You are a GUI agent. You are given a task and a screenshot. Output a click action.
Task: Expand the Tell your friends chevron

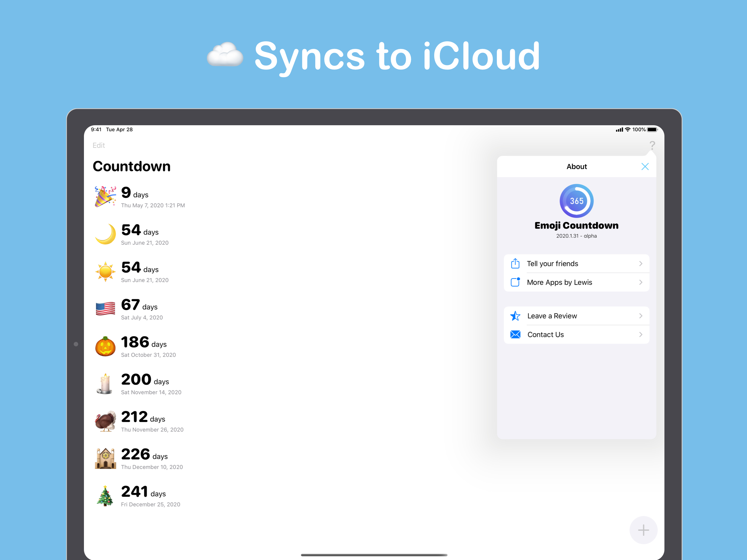point(640,263)
